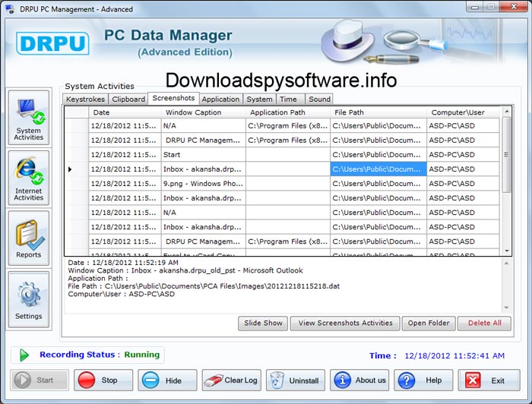Screen dimensions: 532x404
Task: Open System Activities sidebar icon
Action: click(x=29, y=118)
